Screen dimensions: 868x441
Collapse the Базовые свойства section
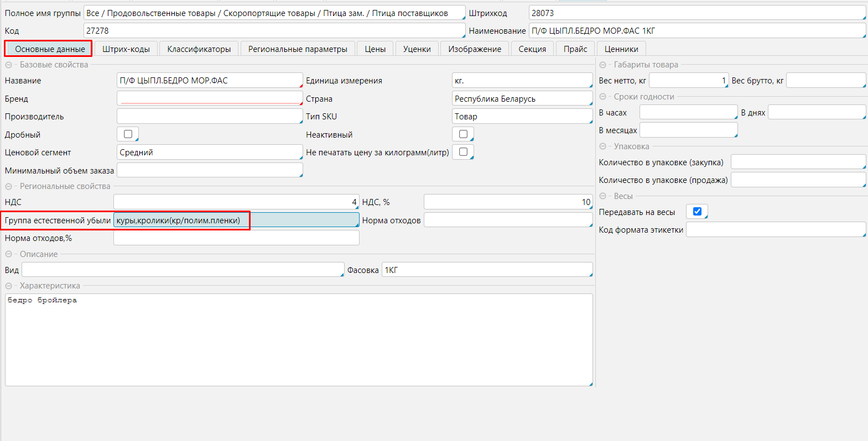[x=9, y=65]
